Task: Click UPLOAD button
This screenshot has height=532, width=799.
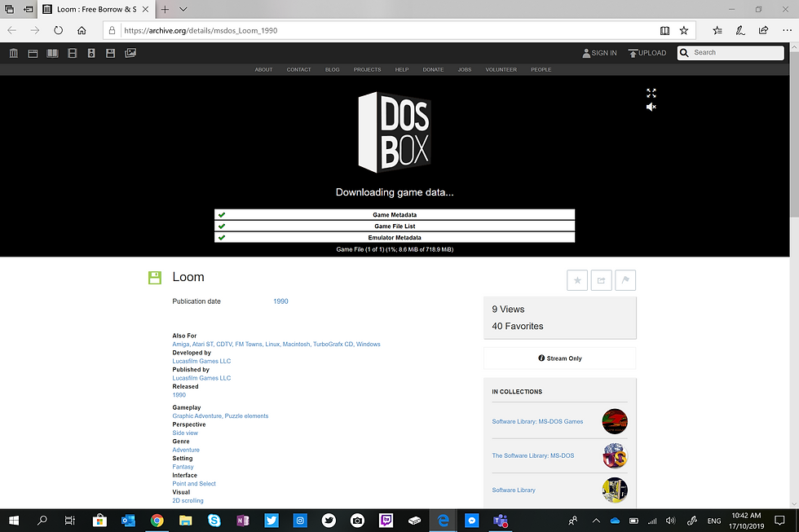Action: [647, 53]
